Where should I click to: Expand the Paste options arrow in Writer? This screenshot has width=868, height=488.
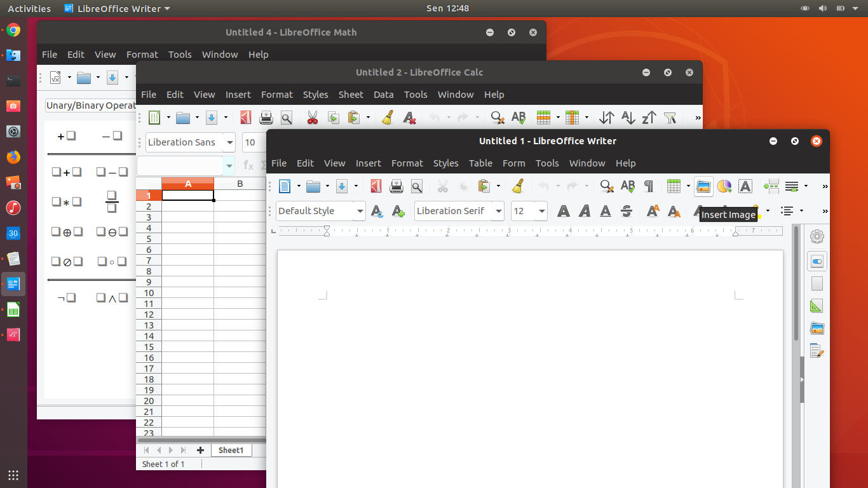(498, 186)
